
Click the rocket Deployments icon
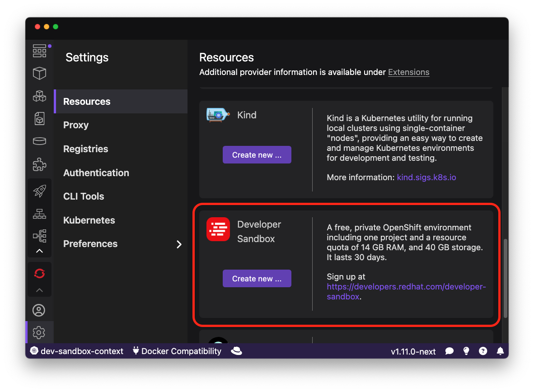tap(39, 191)
